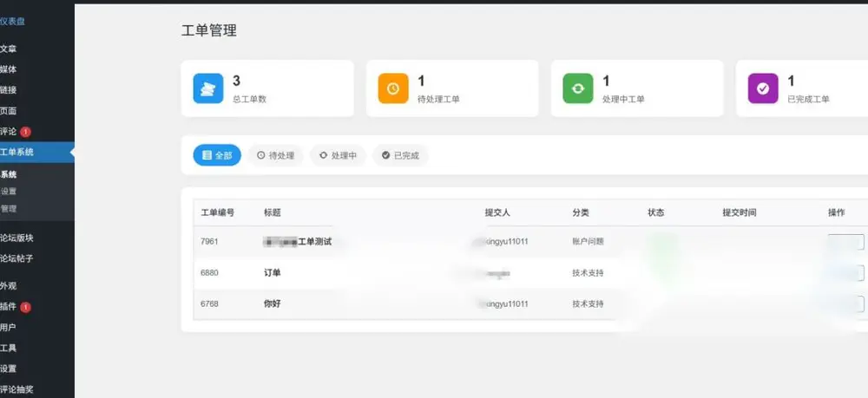Switch to the 已完成 filter tab
Image resolution: width=868 pixels, height=398 pixels.
pos(400,155)
